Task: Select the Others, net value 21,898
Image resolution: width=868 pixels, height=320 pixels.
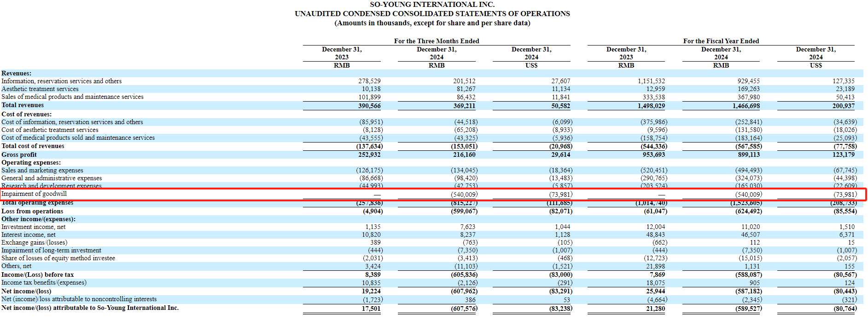Action: (656, 267)
